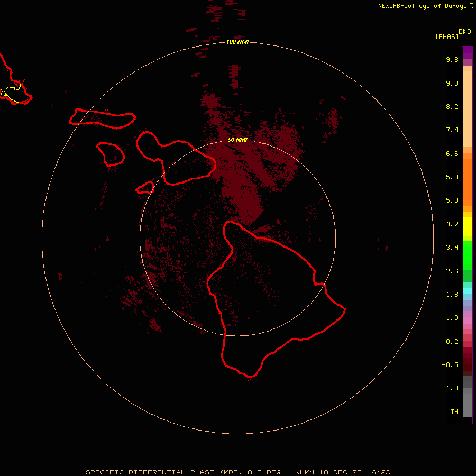
Task: Click the 16:28 timestamp in caption
Action: click(378, 472)
